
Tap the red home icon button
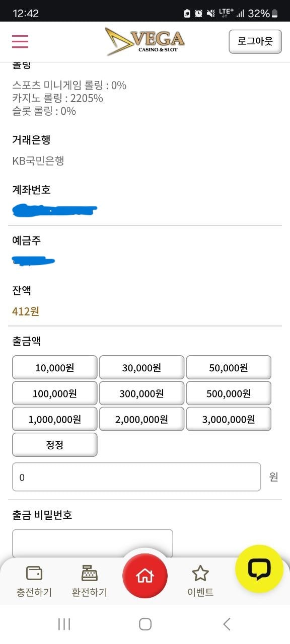tap(145, 575)
